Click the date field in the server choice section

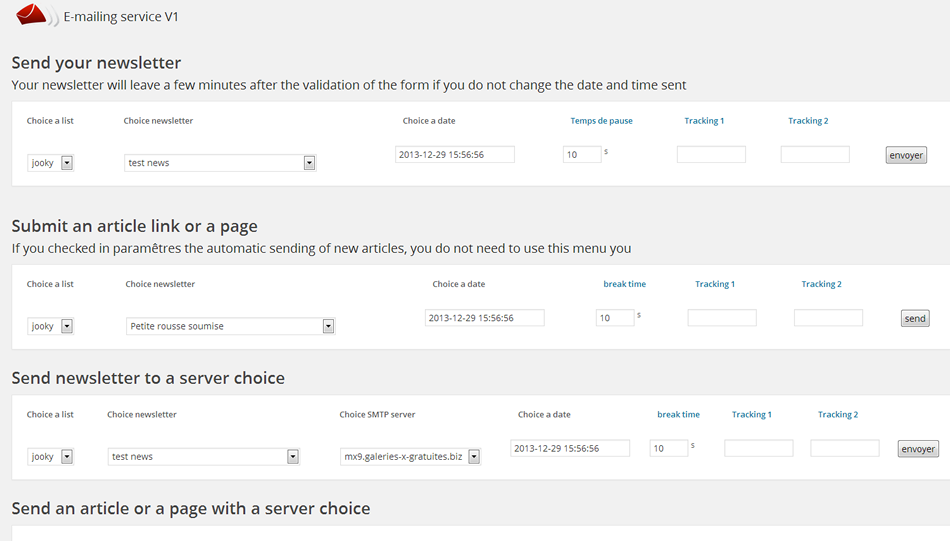tap(570, 448)
